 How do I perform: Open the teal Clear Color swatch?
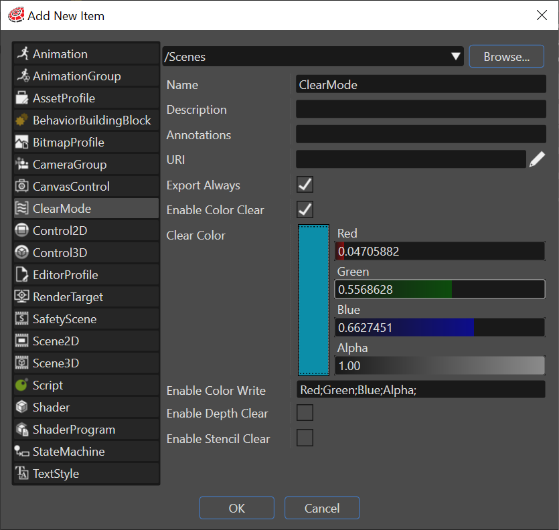[x=314, y=300]
